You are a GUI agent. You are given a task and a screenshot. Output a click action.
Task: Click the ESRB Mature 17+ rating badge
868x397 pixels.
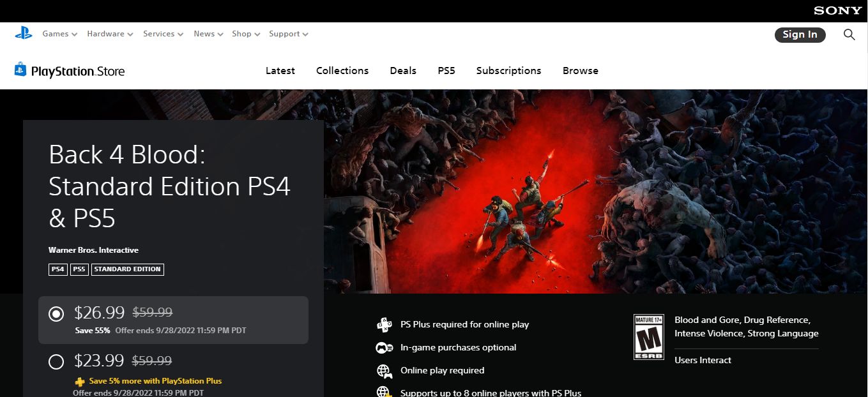pos(649,336)
